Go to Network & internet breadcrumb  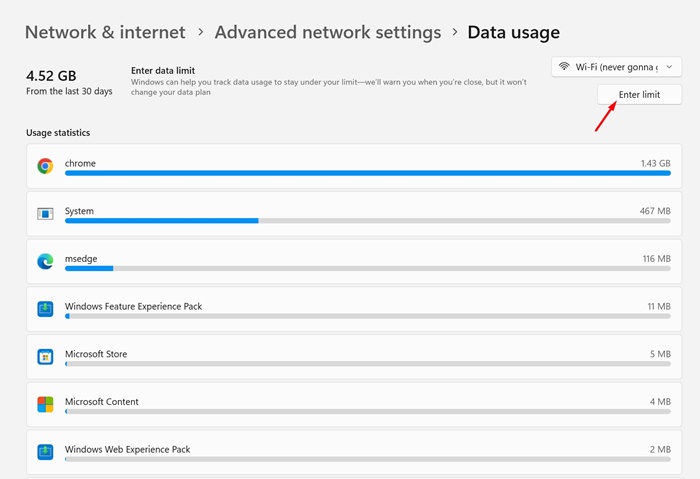[x=105, y=32]
